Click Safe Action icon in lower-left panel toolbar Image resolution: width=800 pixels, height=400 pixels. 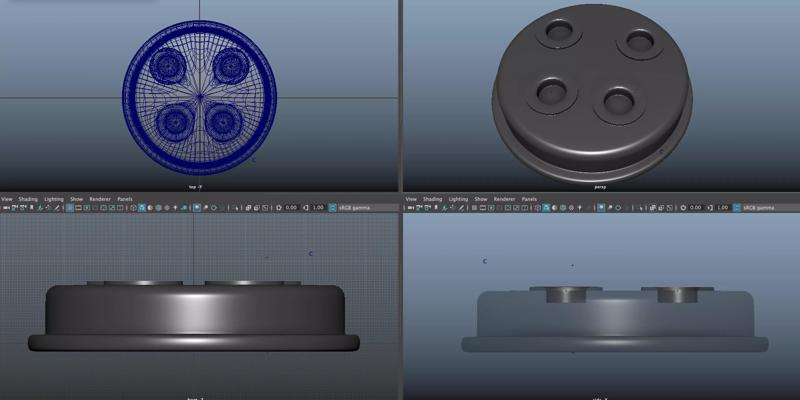(x=112, y=208)
